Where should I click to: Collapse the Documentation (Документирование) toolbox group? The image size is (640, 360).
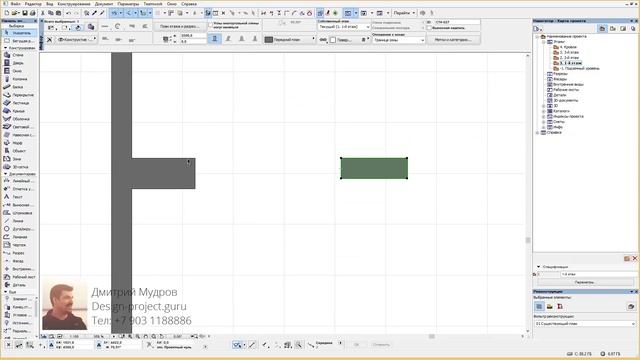point(5,174)
